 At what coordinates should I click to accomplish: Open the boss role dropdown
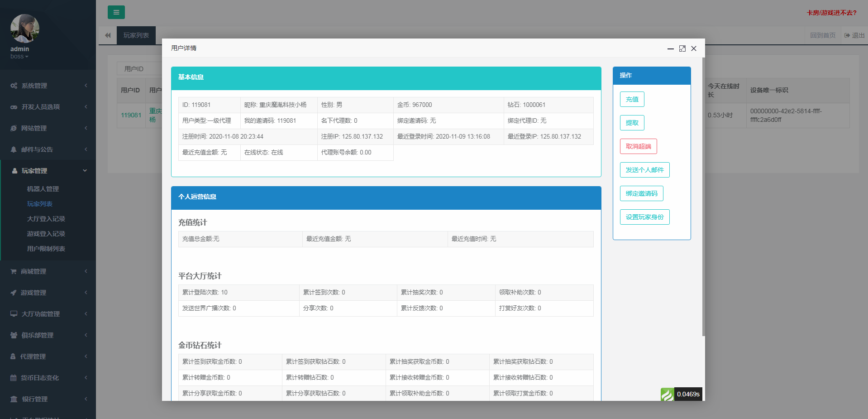pyautogui.click(x=19, y=57)
